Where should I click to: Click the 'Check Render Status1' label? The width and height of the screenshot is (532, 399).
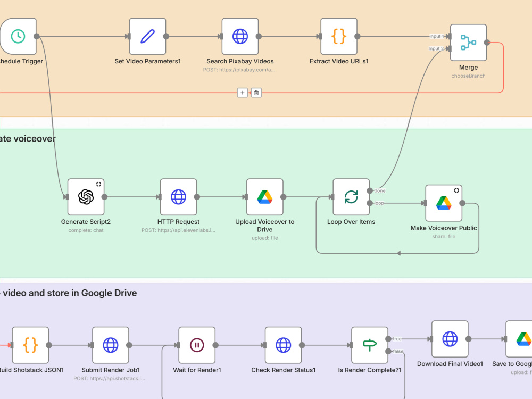284,370
